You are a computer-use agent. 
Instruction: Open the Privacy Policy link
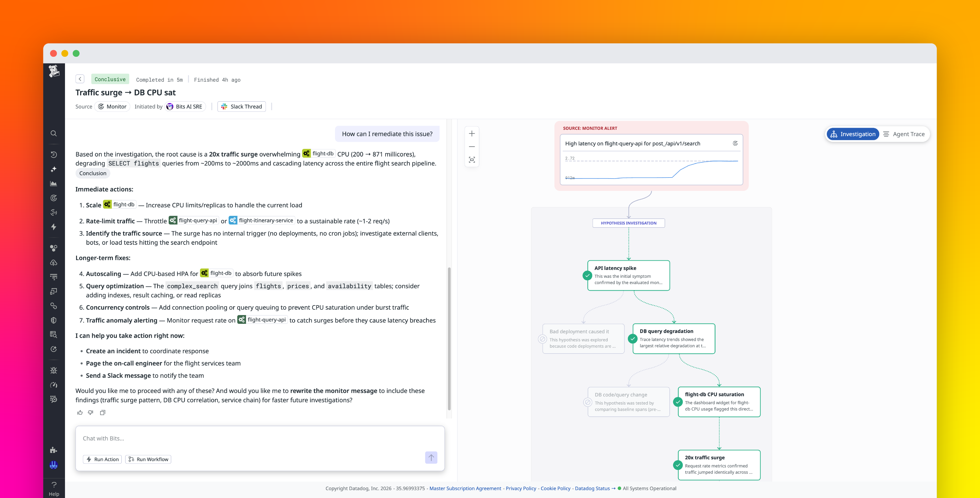pyautogui.click(x=520, y=488)
